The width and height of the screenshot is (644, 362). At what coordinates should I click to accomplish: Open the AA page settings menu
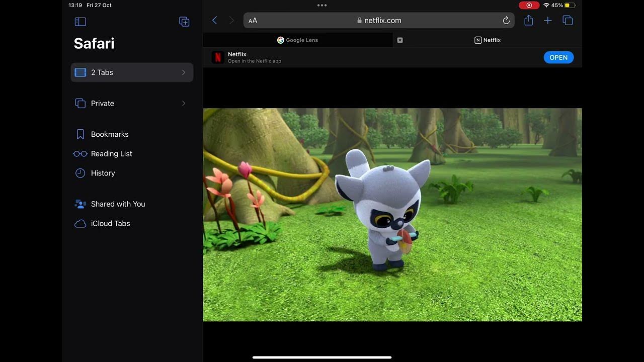tap(253, 21)
